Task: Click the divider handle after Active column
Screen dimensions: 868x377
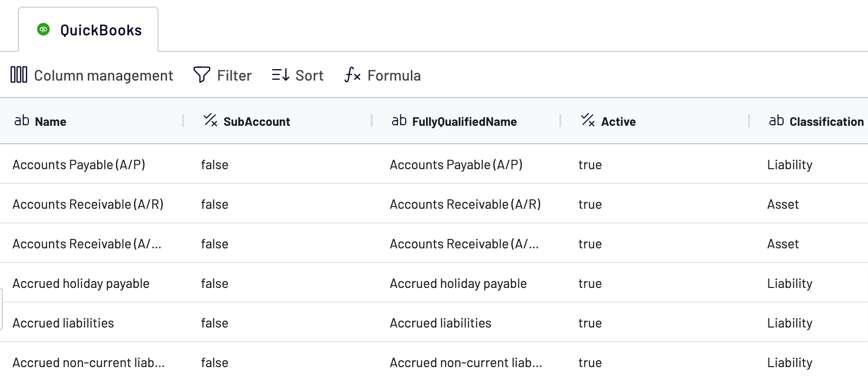Action: coord(749,121)
